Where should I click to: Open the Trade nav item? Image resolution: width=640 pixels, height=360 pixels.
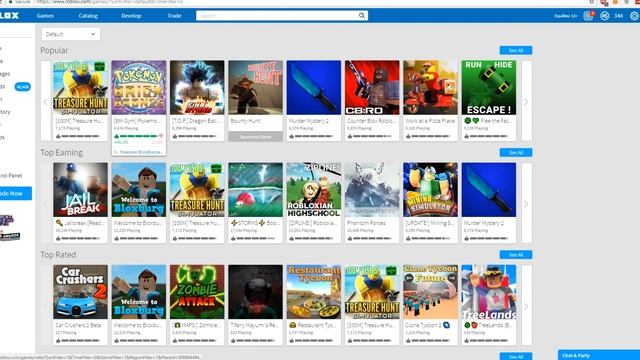click(x=174, y=16)
